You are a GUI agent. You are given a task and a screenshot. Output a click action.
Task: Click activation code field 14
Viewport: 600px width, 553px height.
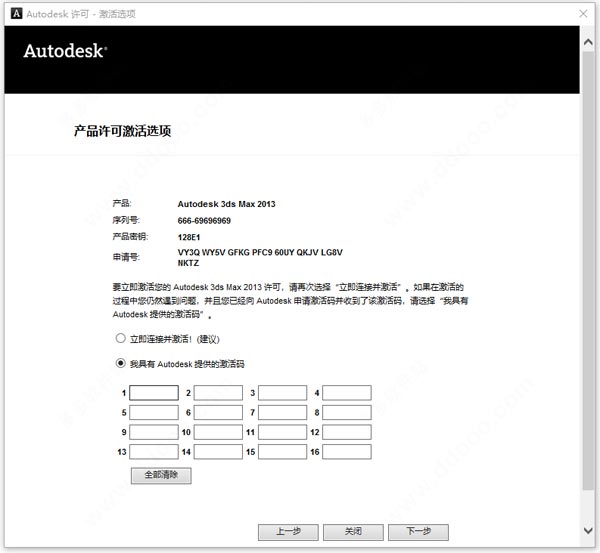pos(218,452)
